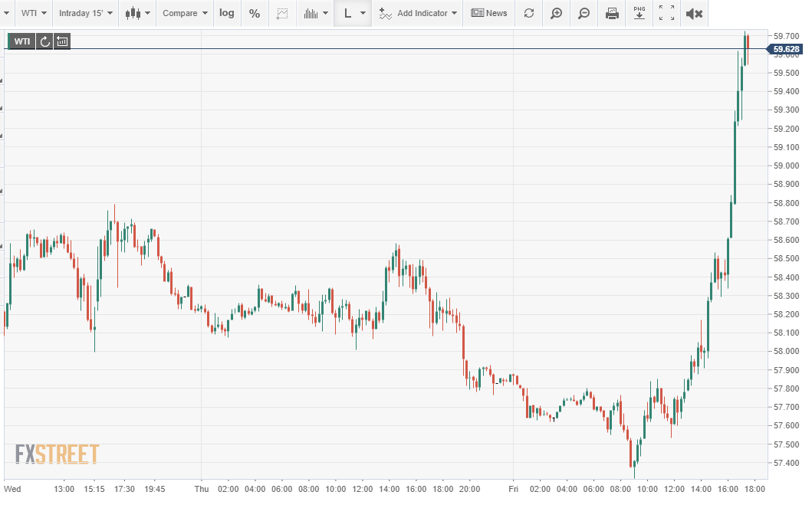
Task: Download the chart as PNG
Action: click(639, 14)
